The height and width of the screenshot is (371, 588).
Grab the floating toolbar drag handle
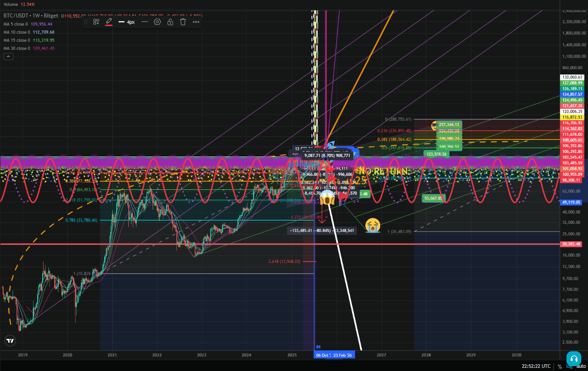click(x=86, y=22)
